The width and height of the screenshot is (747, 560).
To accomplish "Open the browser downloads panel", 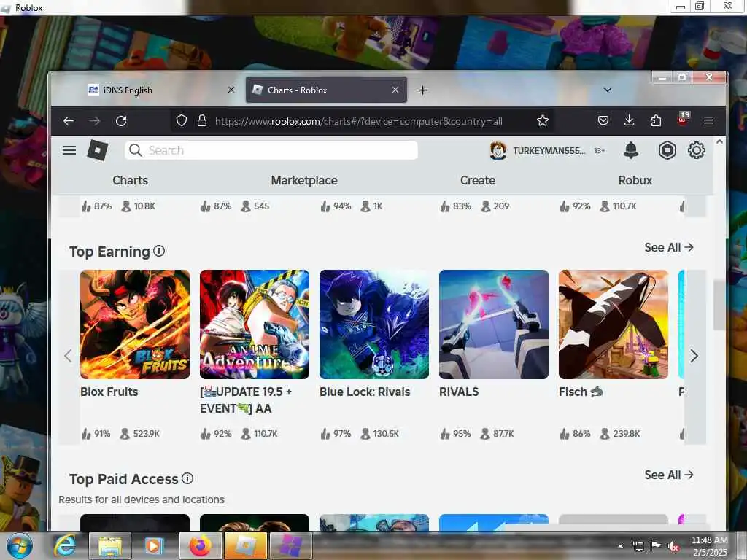I will coord(630,121).
